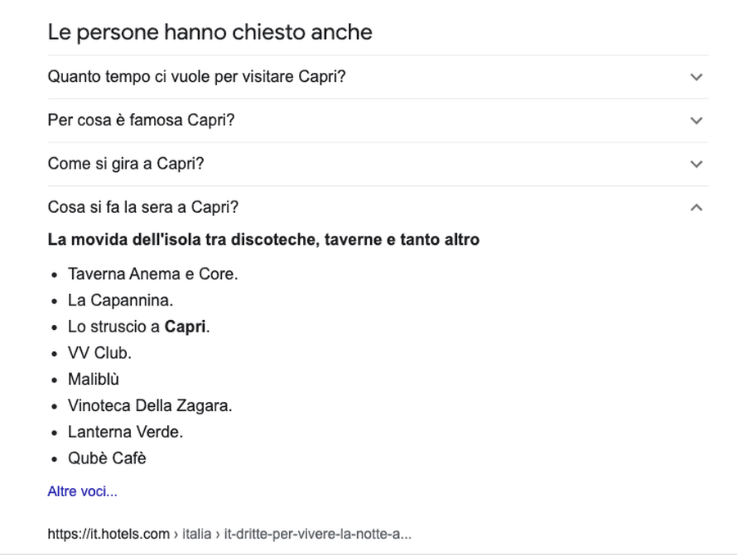737x560 pixels.
Task: Click the bold heading 'La movida dell'isola'
Action: pyautogui.click(x=263, y=240)
